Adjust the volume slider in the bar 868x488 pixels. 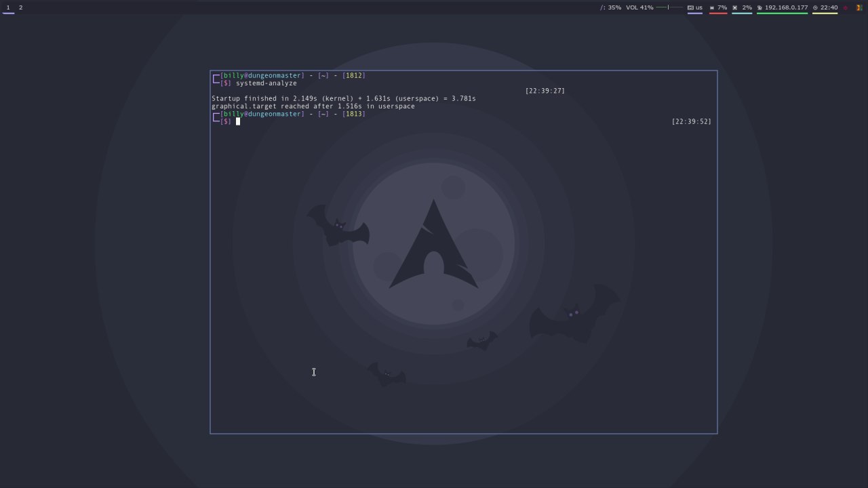click(x=669, y=7)
